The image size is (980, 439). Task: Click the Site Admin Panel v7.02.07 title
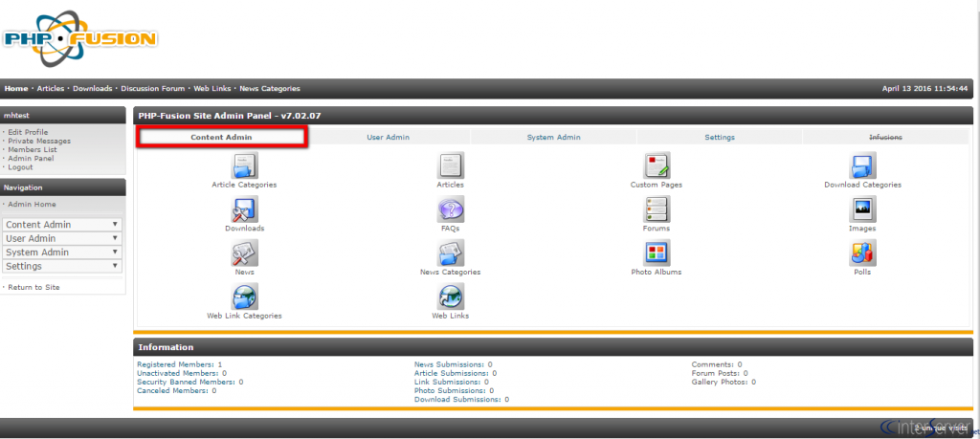pyautogui.click(x=230, y=116)
